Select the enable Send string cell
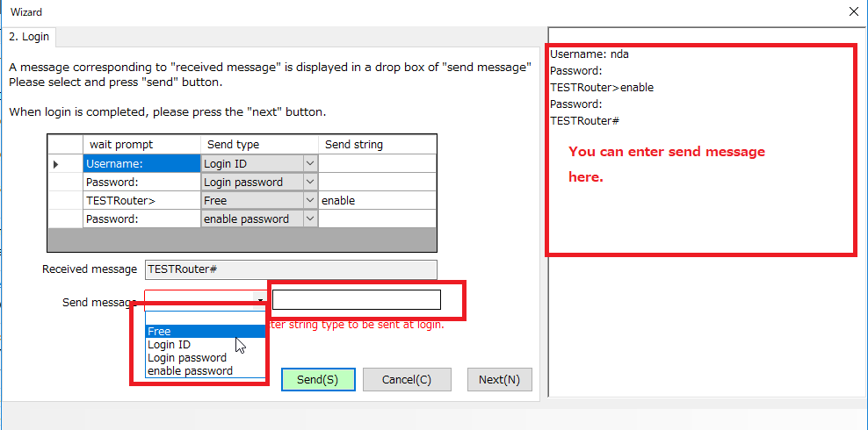This screenshot has height=430, width=868. (x=376, y=201)
